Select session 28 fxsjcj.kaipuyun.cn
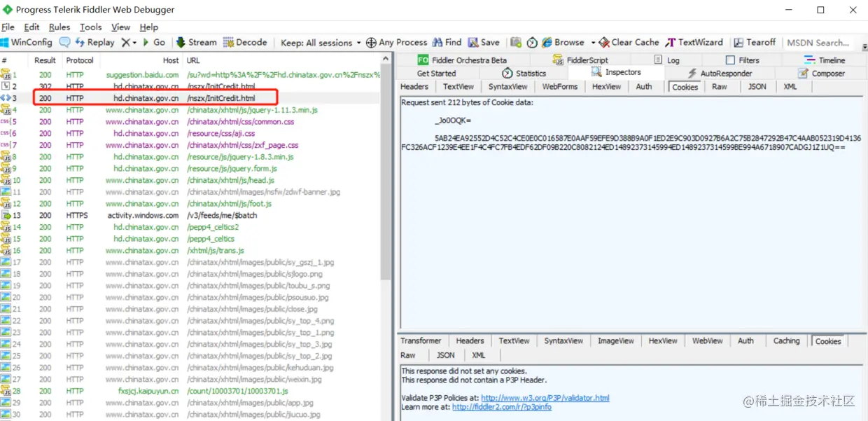The image size is (868, 421). (190, 391)
